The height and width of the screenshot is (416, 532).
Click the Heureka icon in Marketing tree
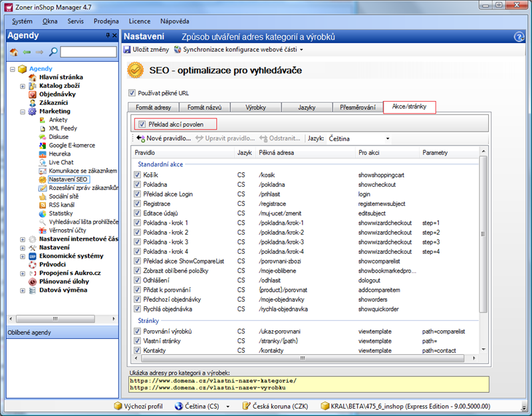click(43, 154)
